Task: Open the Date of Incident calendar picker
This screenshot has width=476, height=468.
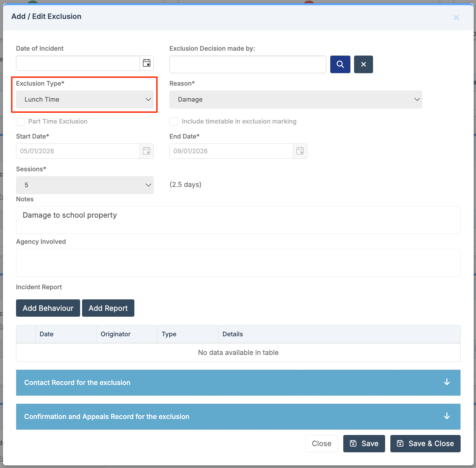Action: pos(146,63)
